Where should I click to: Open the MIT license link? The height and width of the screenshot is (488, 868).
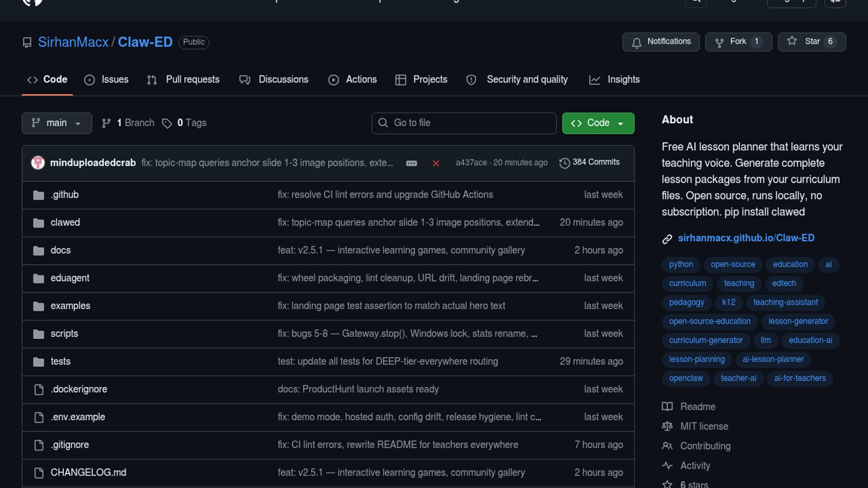[x=704, y=426]
